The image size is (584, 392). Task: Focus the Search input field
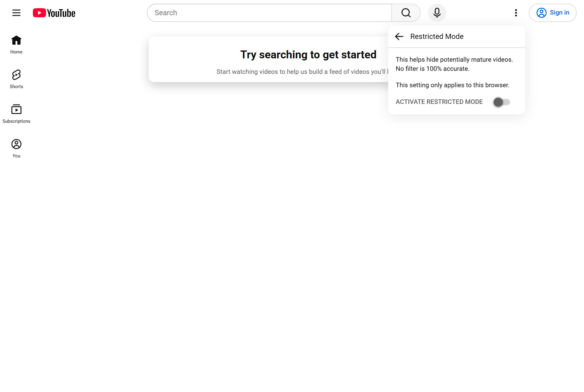pos(269,13)
